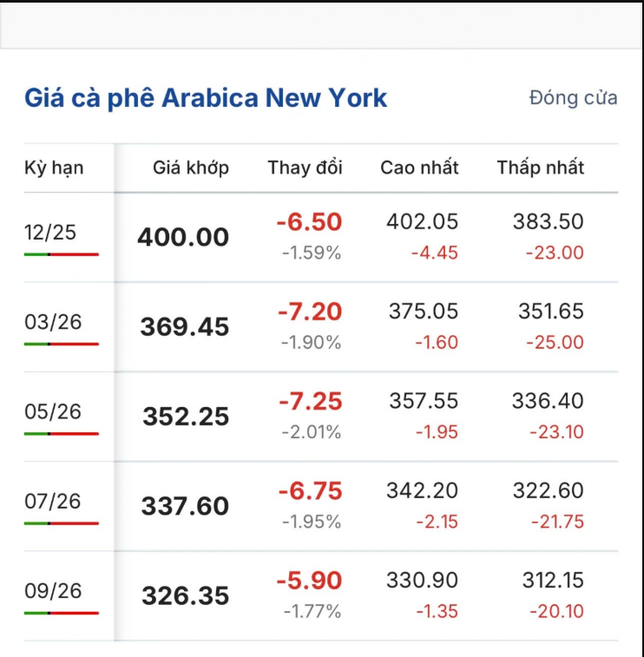The image size is (644, 657).
Task: Click the Giá cà phê Arabica New York title
Action: [x=206, y=97]
